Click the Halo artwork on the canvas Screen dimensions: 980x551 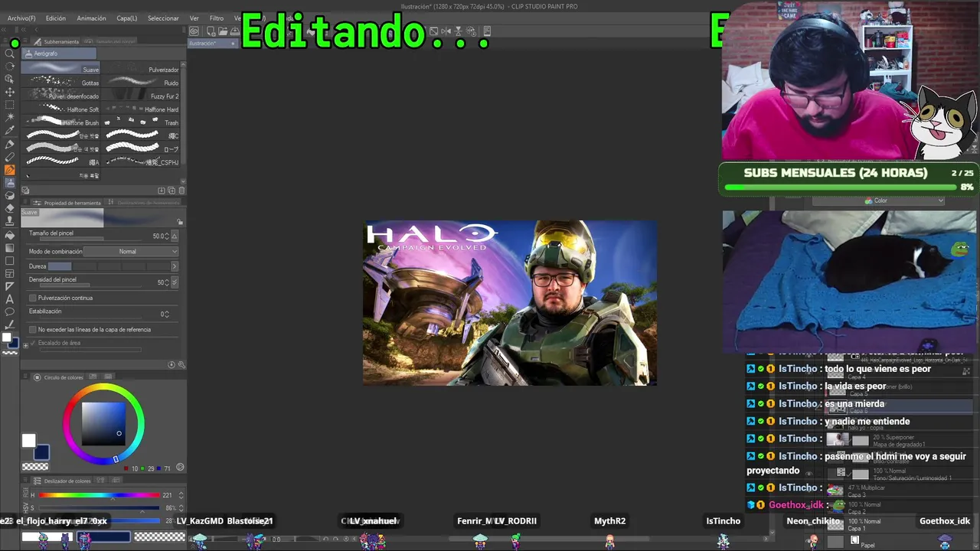(510, 303)
